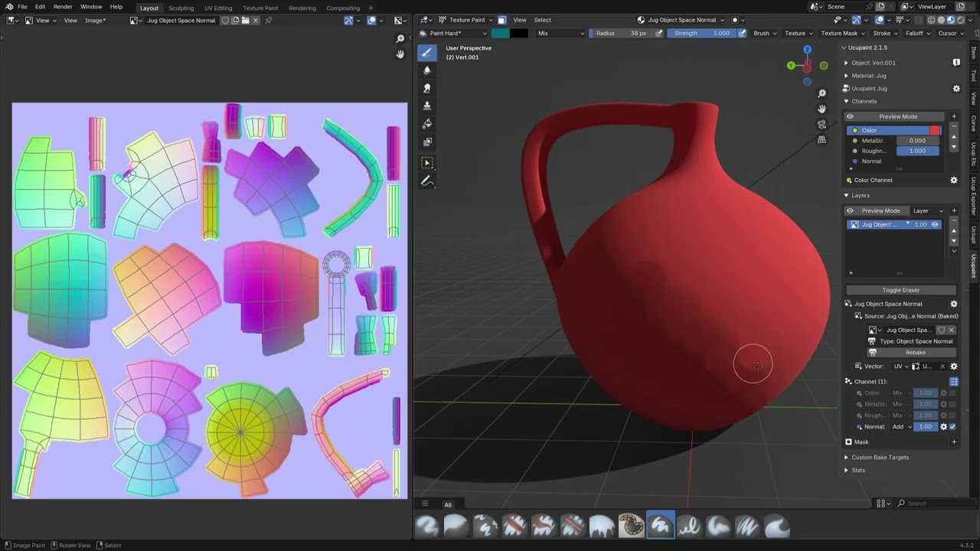This screenshot has height=551, width=980.
Task: Enable the Normal channel checkbox
Action: pos(952,426)
